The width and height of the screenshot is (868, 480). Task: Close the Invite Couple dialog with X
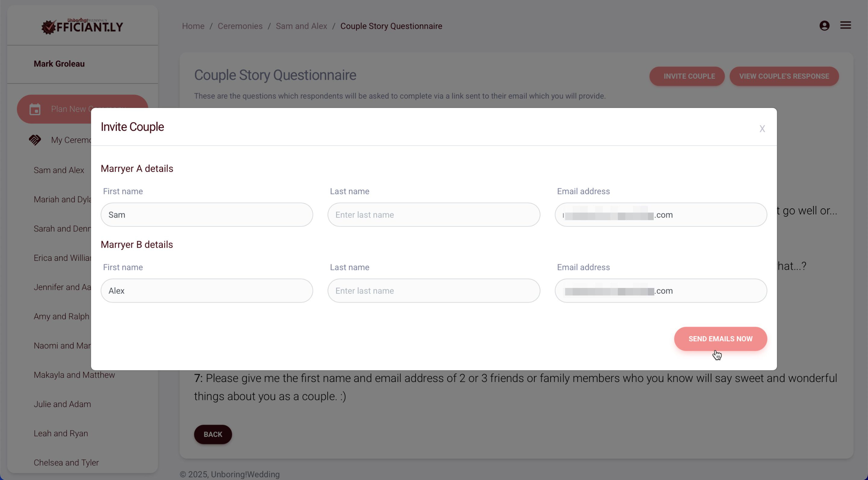(x=762, y=129)
